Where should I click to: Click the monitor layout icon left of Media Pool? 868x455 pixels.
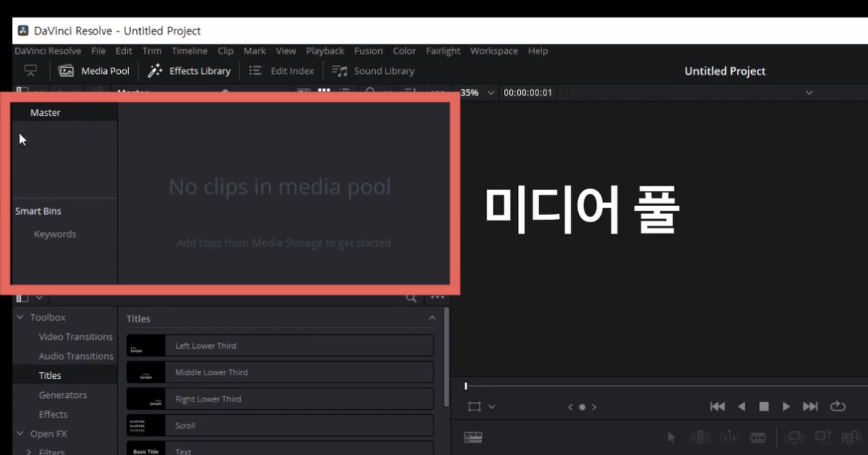(30, 71)
